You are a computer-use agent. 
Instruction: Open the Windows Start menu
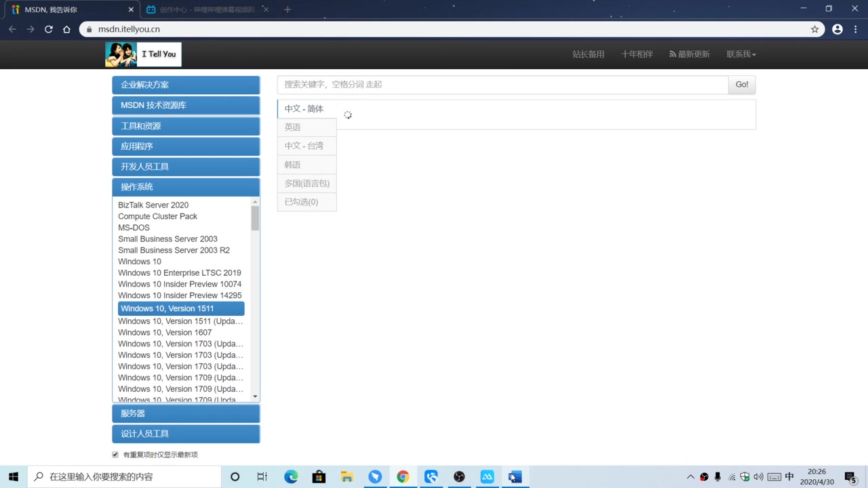(x=14, y=476)
